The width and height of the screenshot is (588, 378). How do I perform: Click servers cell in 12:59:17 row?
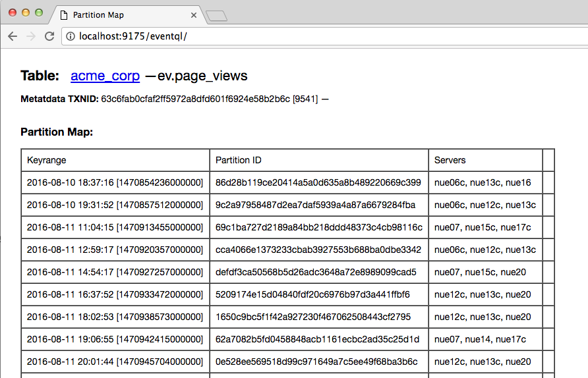tap(486, 250)
